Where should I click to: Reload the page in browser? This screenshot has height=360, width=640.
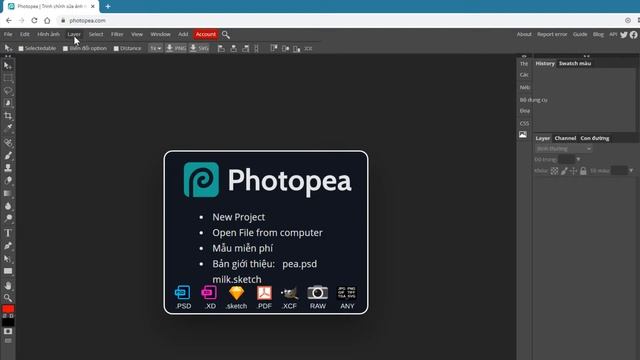pos(34,20)
